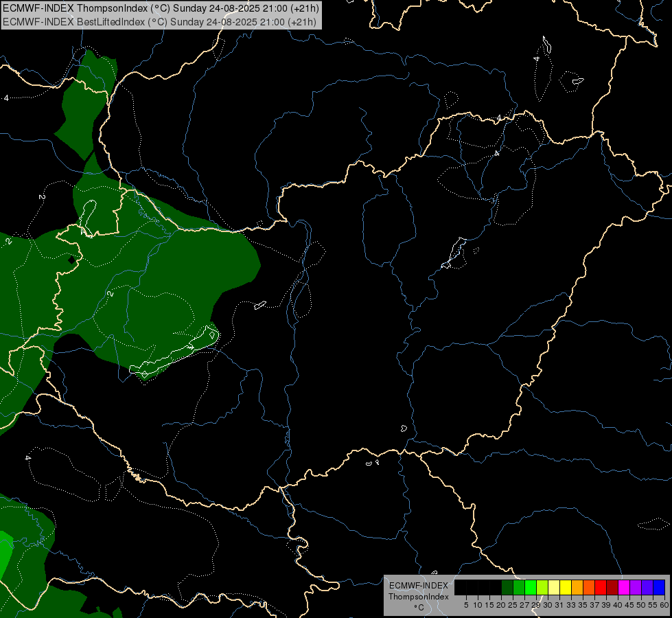Click the bright green 27–29 legend swatch

click(x=531, y=588)
